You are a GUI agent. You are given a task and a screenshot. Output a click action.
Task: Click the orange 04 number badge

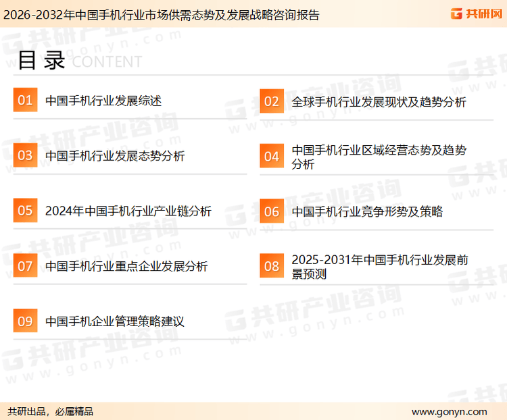click(271, 156)
